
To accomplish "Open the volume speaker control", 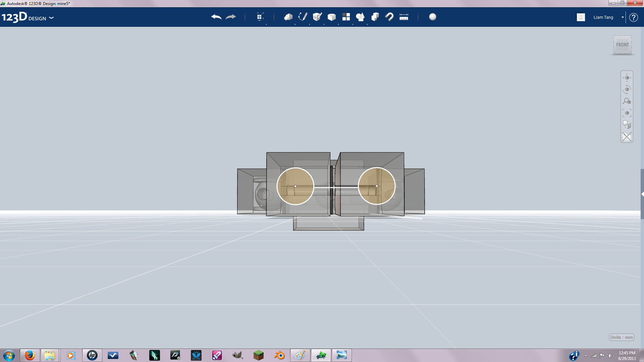I will pos(610,356).
